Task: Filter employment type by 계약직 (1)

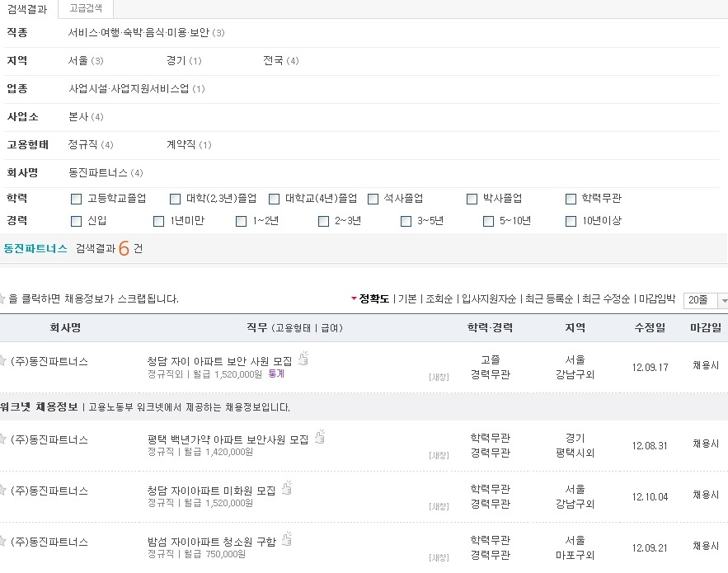Action: [x=189, y=144]
